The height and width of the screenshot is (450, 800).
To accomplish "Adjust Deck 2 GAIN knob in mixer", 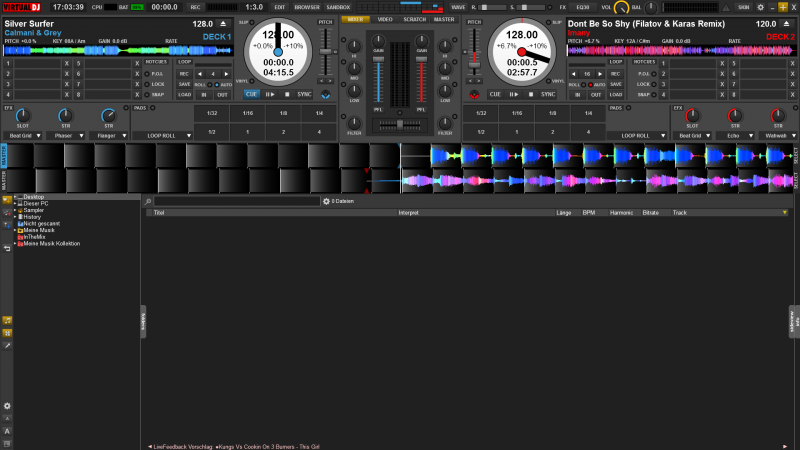I will point(421,40).
